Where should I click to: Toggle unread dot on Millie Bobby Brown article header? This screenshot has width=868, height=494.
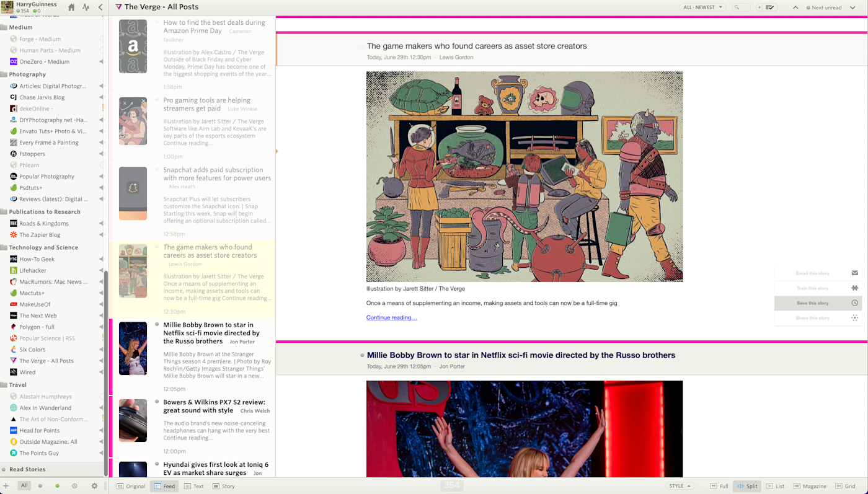pyautogui.click(x=362, y=355)
